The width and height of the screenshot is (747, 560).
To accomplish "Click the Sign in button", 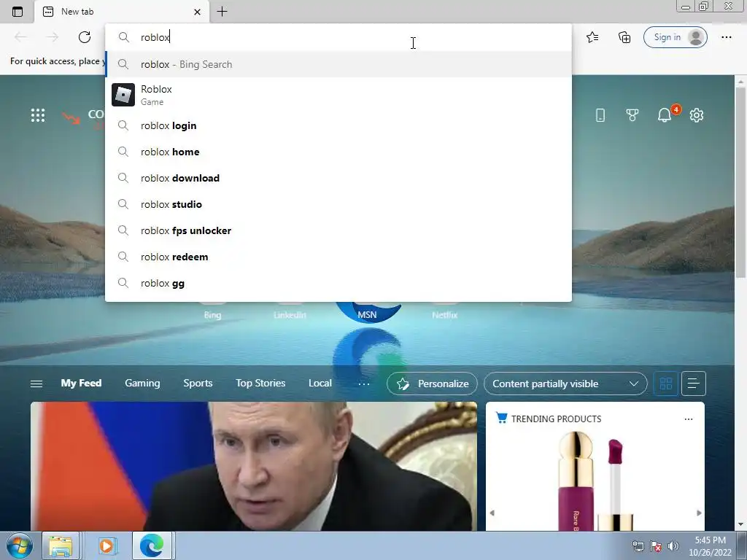I will (675, 37).
